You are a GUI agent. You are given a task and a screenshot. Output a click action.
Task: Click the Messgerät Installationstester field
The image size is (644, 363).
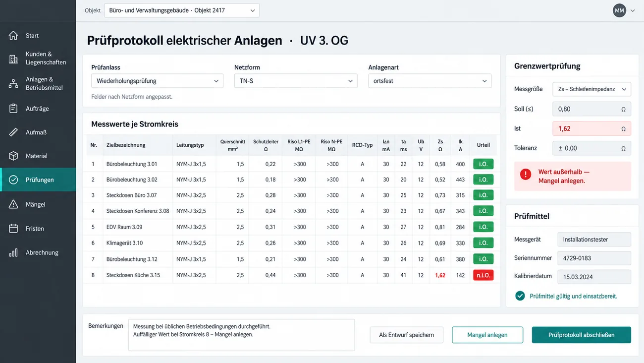tap(594, 240)
